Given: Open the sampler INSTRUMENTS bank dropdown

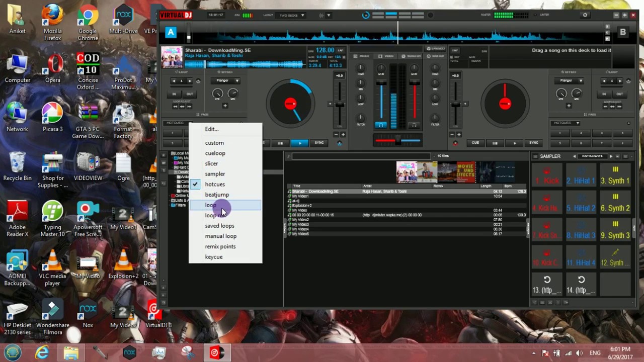Looking at the screenshot, I should (592, 156).
